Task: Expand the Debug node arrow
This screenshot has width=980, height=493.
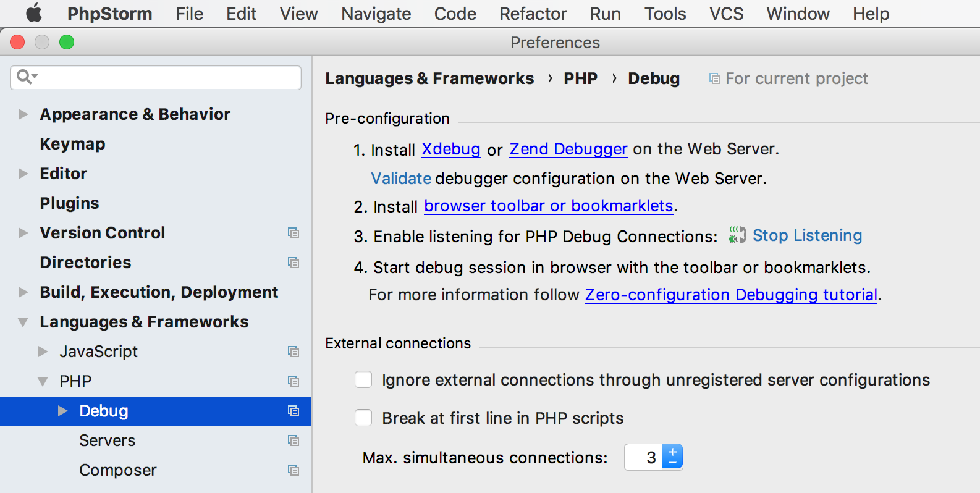Action: coord(62,411)
